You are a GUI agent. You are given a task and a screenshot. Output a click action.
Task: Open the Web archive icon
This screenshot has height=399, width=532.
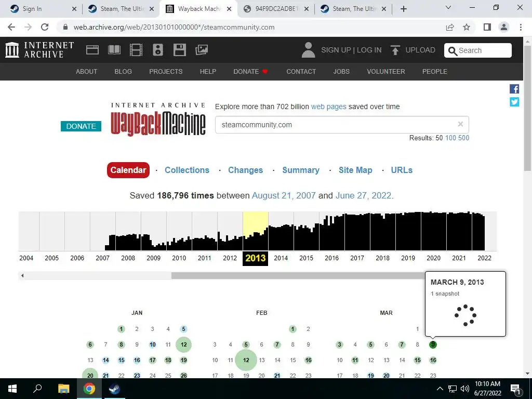pyautogui.click(x=92, y=50)
